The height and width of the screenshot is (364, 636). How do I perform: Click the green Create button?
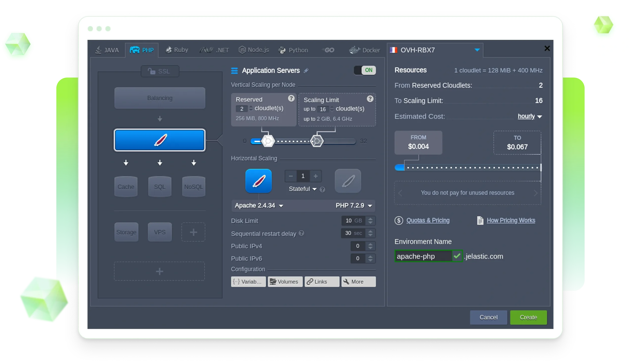528,318
